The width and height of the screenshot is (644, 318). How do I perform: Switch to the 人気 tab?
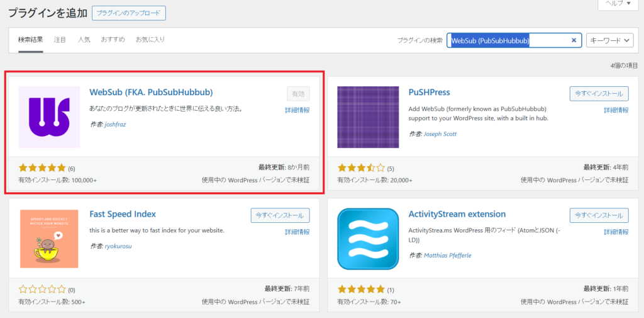pyautogui.click(x=84, y=40)
